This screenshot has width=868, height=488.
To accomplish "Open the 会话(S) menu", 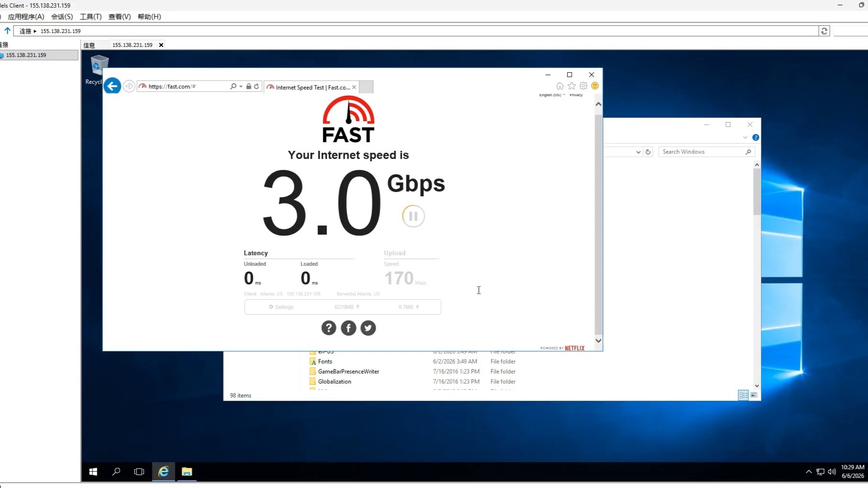I will pyautogui.click(x=62, y=17).
